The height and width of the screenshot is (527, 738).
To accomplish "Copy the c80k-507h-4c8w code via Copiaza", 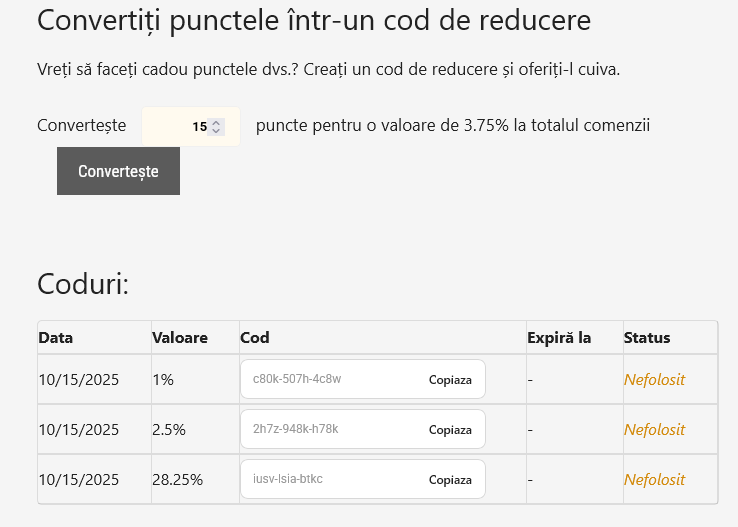I will click(x=450, y=380).
